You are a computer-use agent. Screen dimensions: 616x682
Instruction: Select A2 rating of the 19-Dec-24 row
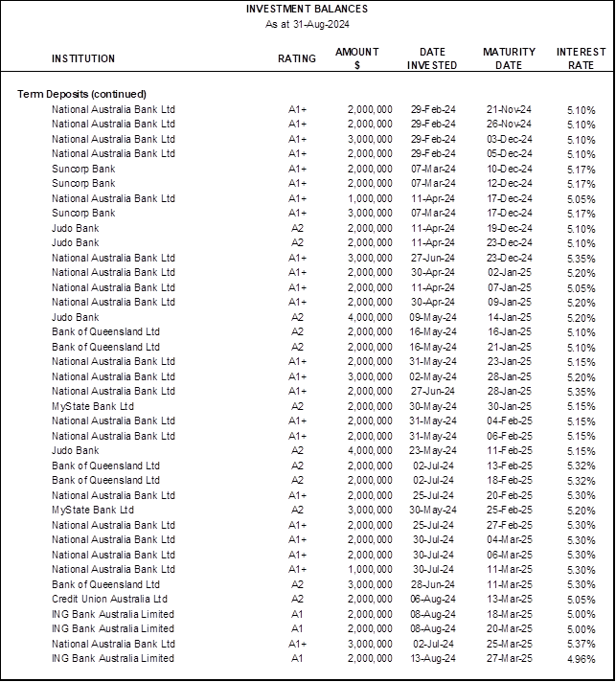point(297,228)
